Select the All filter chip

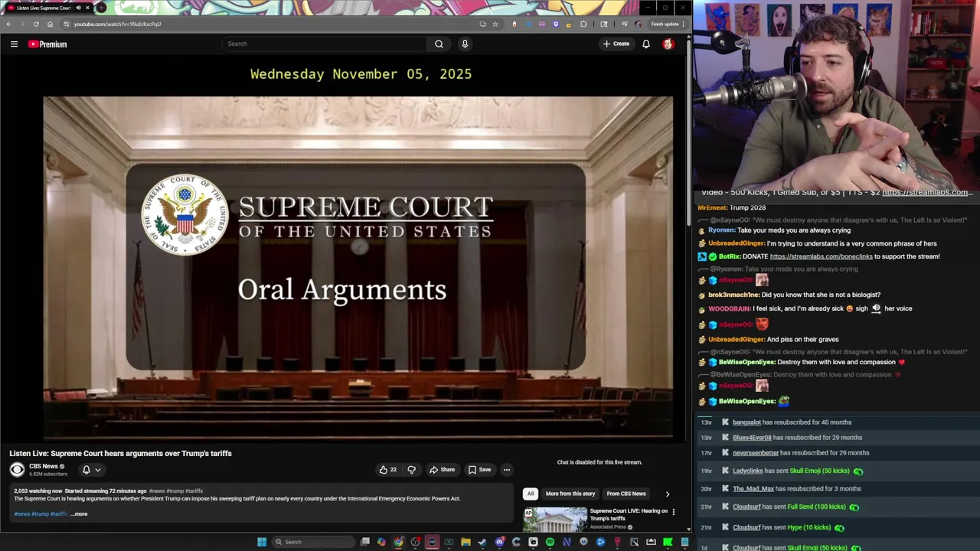[x=530, y=494]
